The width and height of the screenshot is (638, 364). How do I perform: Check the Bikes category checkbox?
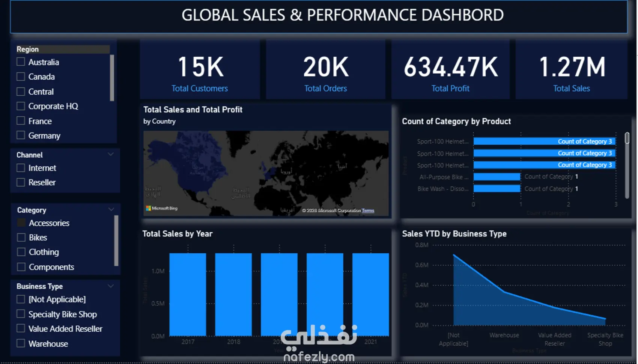tap(21, 237)
